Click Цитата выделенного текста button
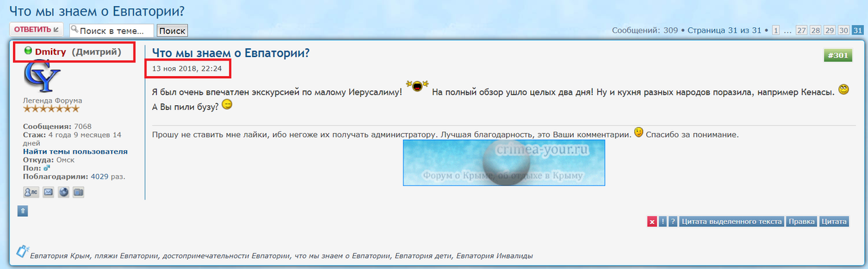This screenshot has width=868, height=269. pyautogui.click(x=732, y=221)
